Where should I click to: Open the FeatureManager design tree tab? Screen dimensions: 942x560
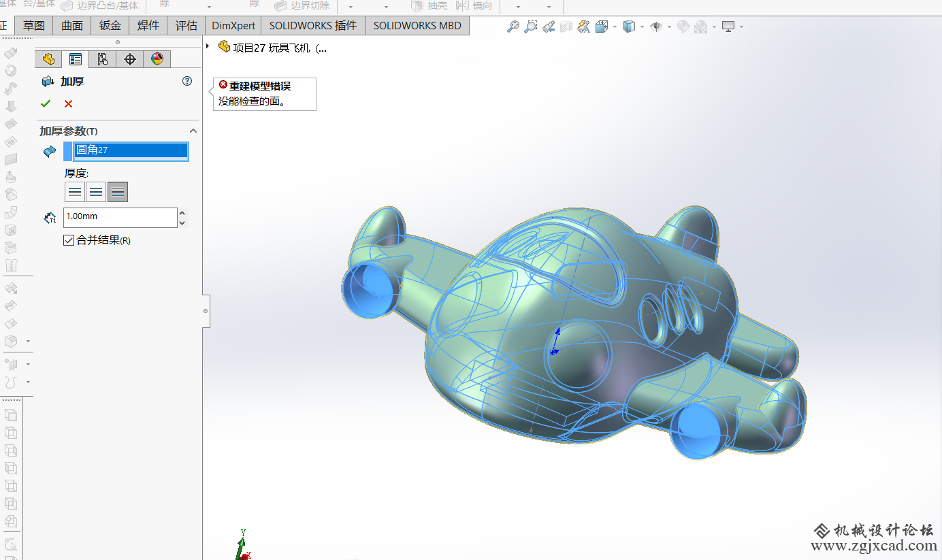(x=48, y=59)
